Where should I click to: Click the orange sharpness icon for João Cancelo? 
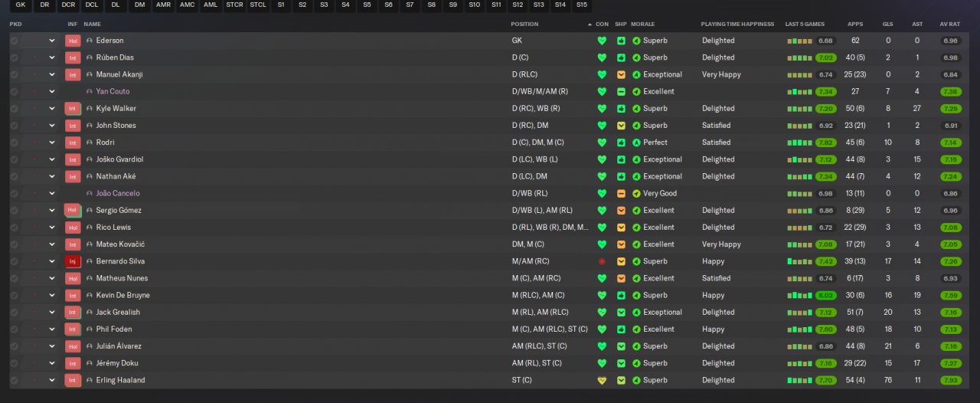pos(621,194)
